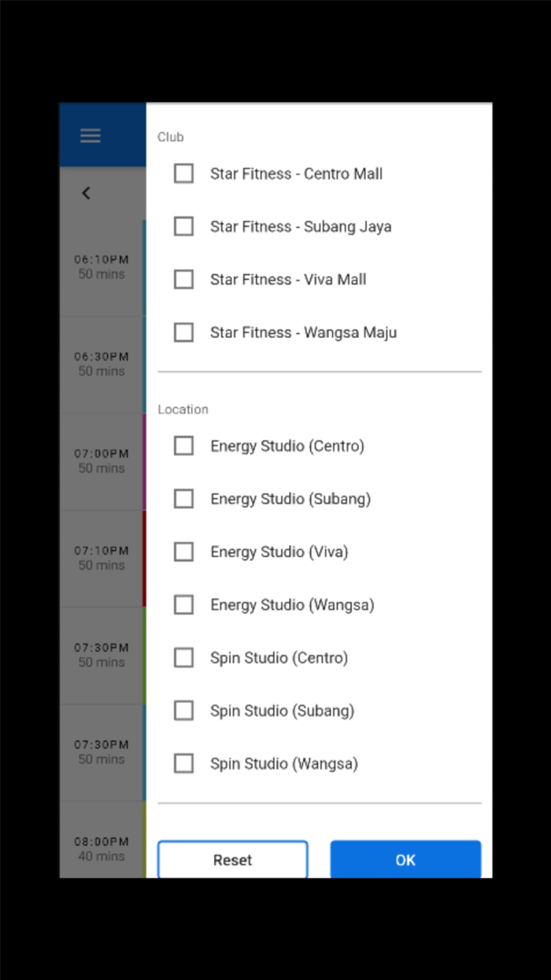This screenshot has height=980, width=551.
Task: Select the Spin Studio (Subang) checkbox
Action: (x=183, y=710)
